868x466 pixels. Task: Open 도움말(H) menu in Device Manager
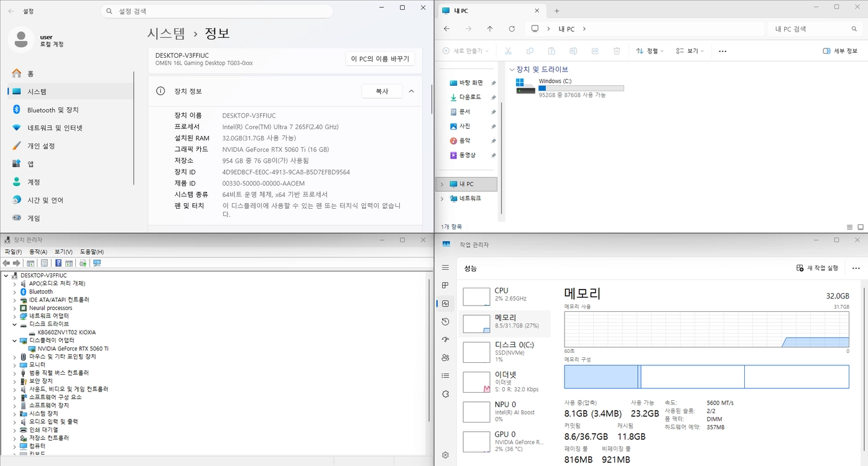click(x=92, y=252)
